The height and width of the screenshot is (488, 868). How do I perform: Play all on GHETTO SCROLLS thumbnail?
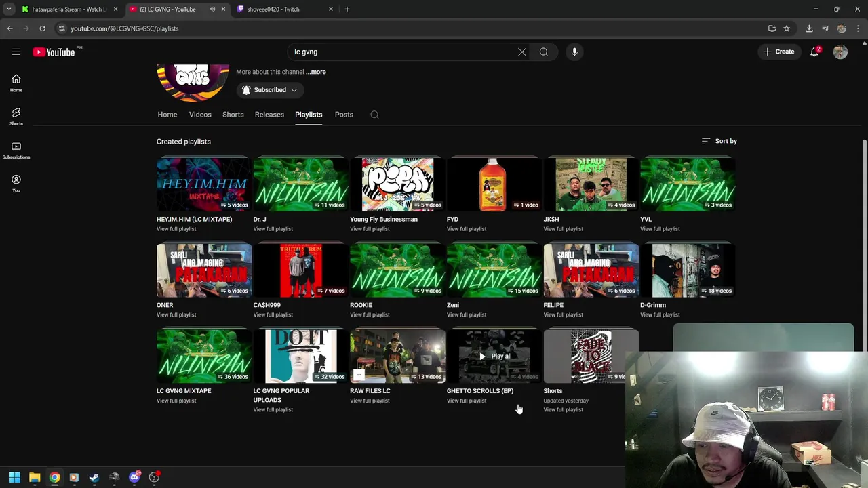pyautogui.click(x=494, y=356)
